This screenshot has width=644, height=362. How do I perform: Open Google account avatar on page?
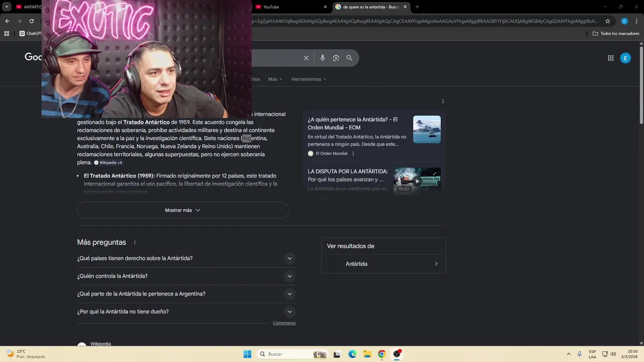coord(625,58)
